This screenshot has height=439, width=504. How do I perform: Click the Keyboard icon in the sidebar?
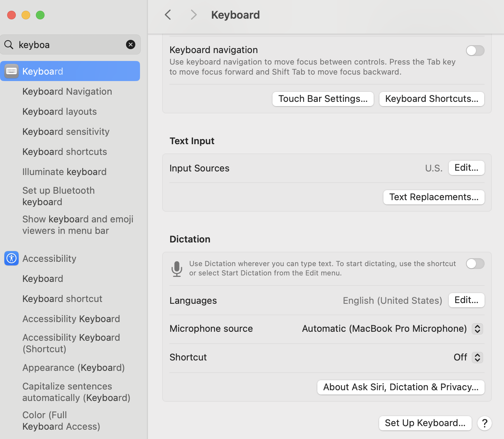(11, 71)
